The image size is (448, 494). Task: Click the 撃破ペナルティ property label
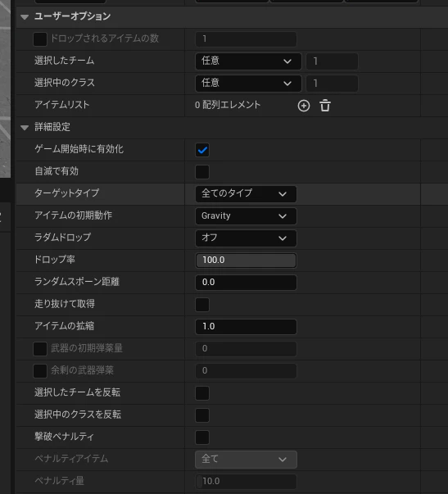point(64,437)
